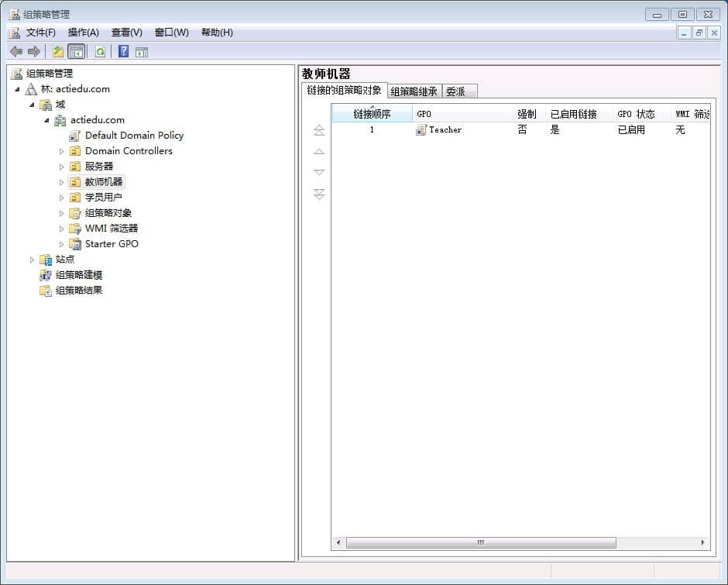Click the Refresh toolbar icon

click(x=100, y=52)
